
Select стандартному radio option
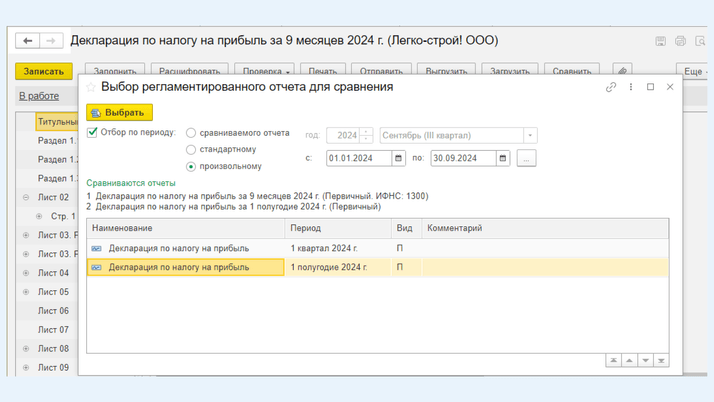pos(191,149)
